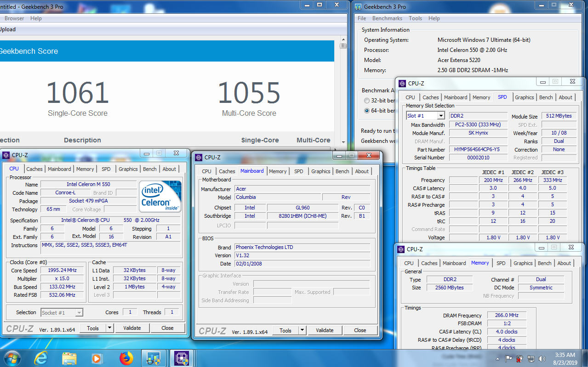This screenshot has width=588, height=367.
Task: Click the 1055 Multi-Core Score value
Action: (x=249, y=93)
